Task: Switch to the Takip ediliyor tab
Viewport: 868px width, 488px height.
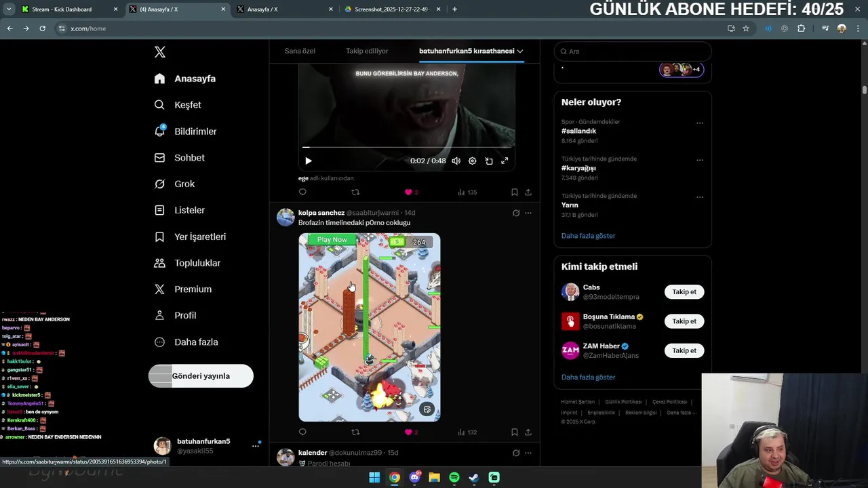Action: [367, 51]
